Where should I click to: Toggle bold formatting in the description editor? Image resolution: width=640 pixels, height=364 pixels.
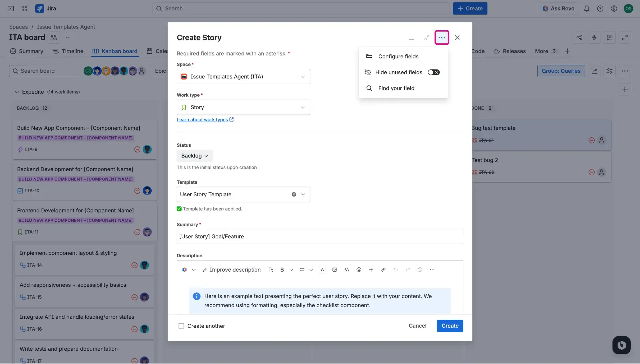282,269
